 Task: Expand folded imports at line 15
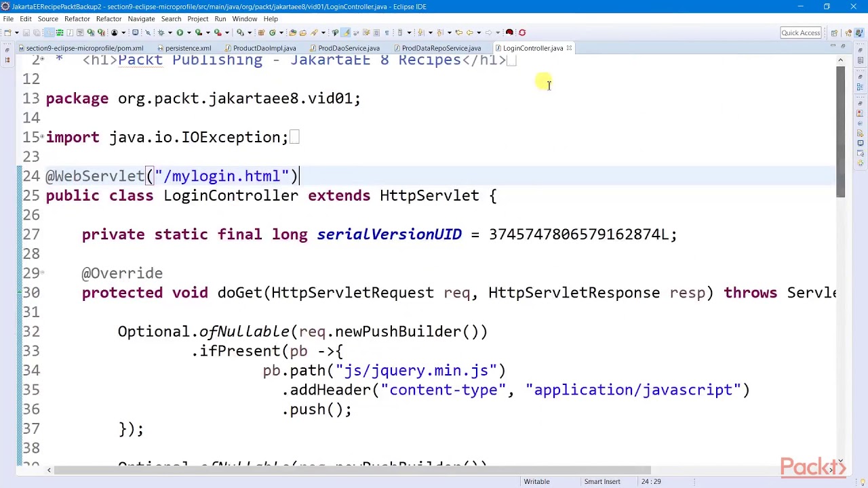(43, 138)
